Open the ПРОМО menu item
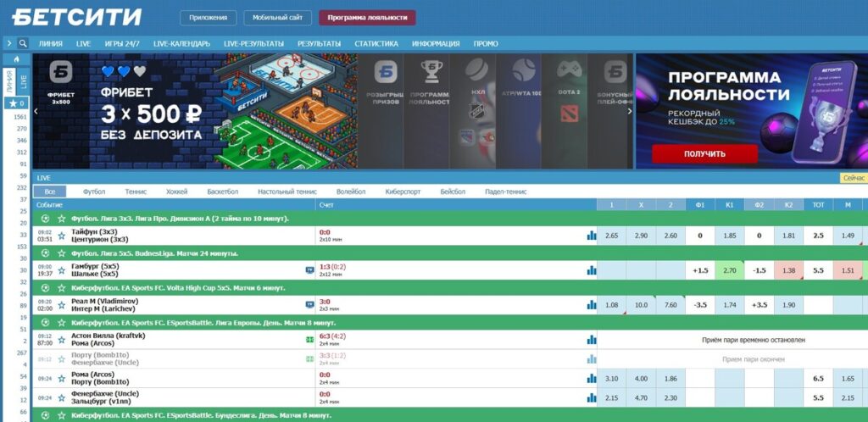This screenshot has width=868, height=422. point(486,44)
